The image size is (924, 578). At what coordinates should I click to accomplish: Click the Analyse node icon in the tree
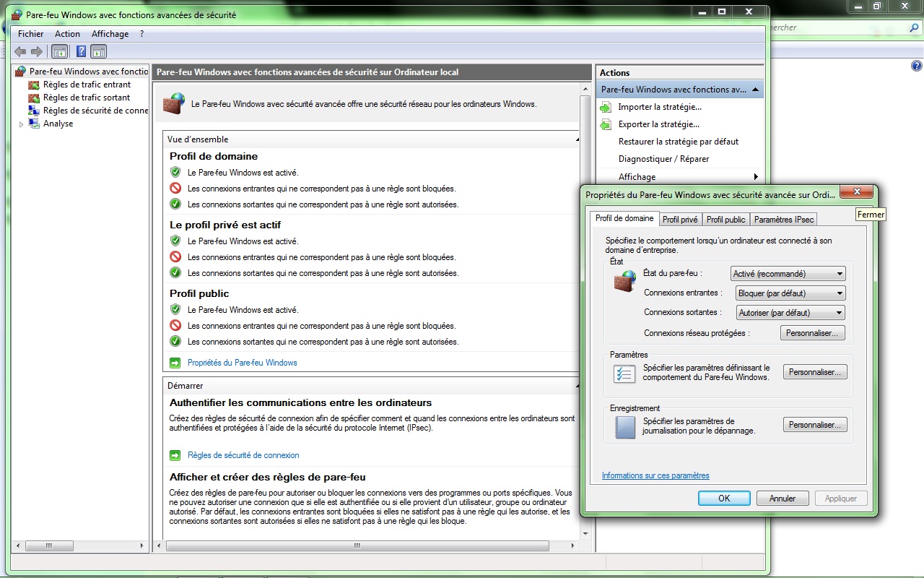point(33,124)
